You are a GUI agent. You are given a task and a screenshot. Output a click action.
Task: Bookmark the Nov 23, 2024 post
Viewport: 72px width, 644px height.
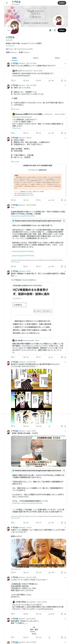[62, 133]
